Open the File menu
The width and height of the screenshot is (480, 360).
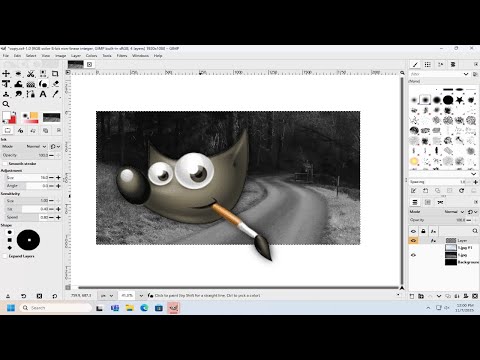6,56
